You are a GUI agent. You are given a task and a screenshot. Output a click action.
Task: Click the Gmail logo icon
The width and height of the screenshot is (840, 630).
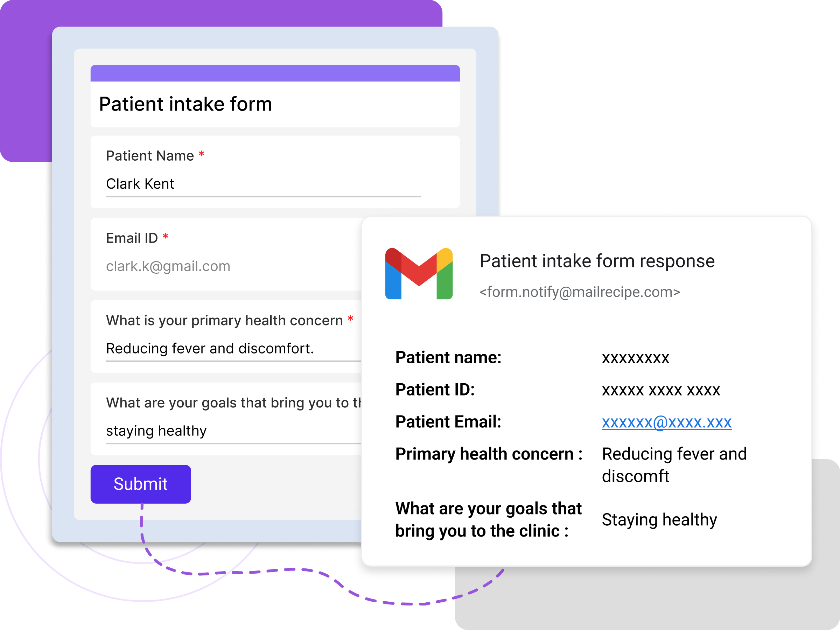(x=419, y=273)
